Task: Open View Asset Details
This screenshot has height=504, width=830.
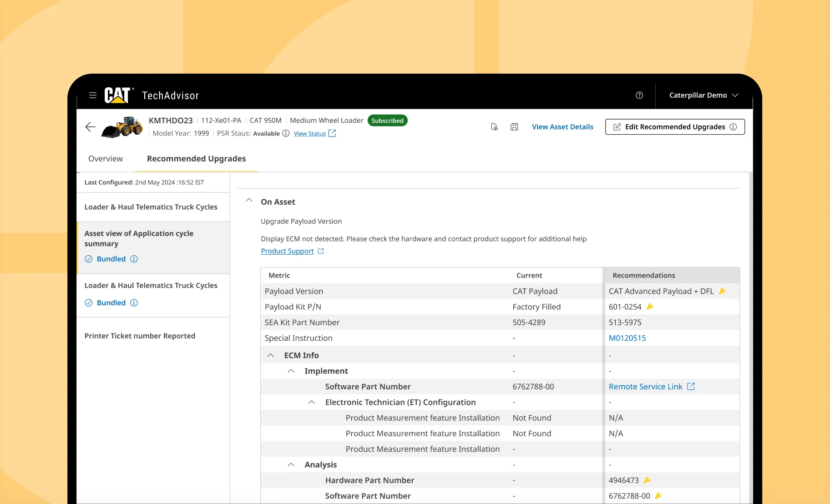Action: pos(562,127)
